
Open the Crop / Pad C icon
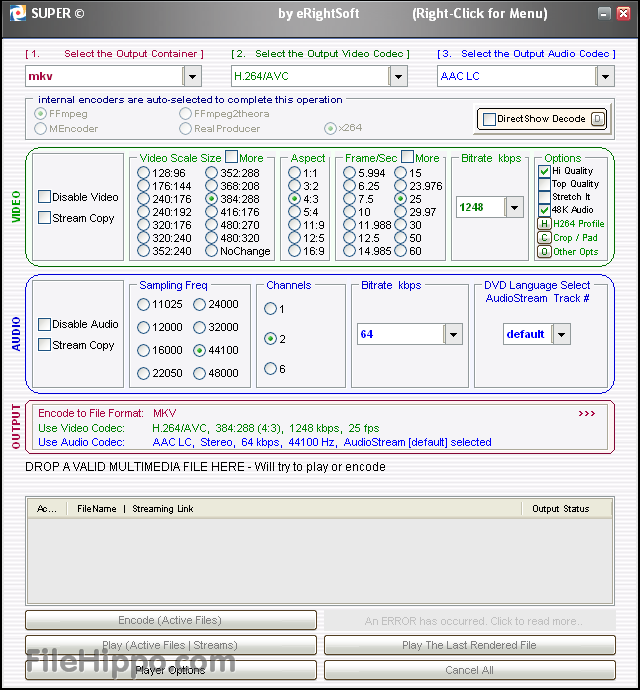click(x=544, y=238)
